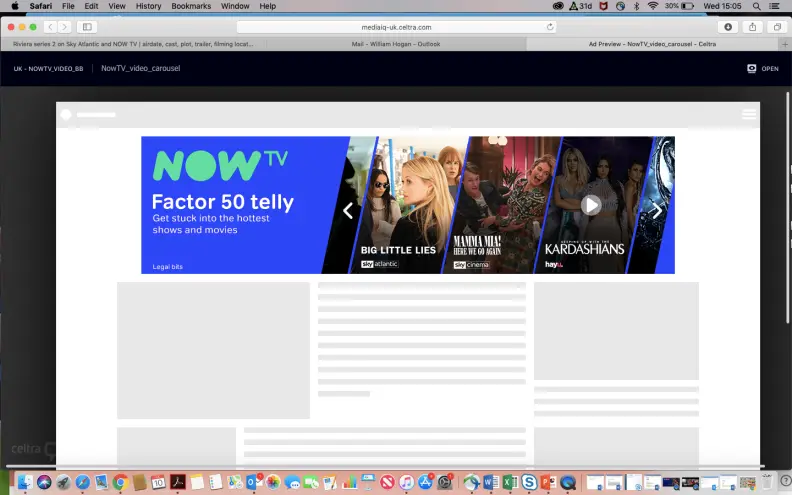Click the hamburger menu in the preview page
The height and width of the screenshot is (495, 792).
pos(749,115)
